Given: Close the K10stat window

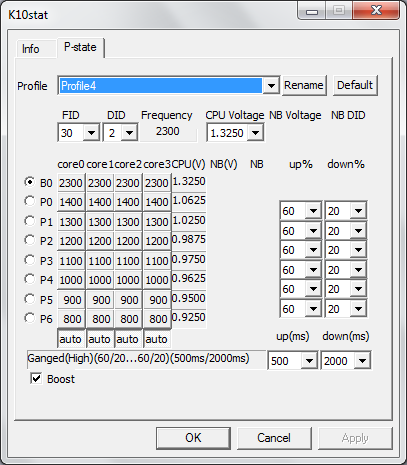Looking at the screenshot, I should pyautogui.click(x=376, y=11).
